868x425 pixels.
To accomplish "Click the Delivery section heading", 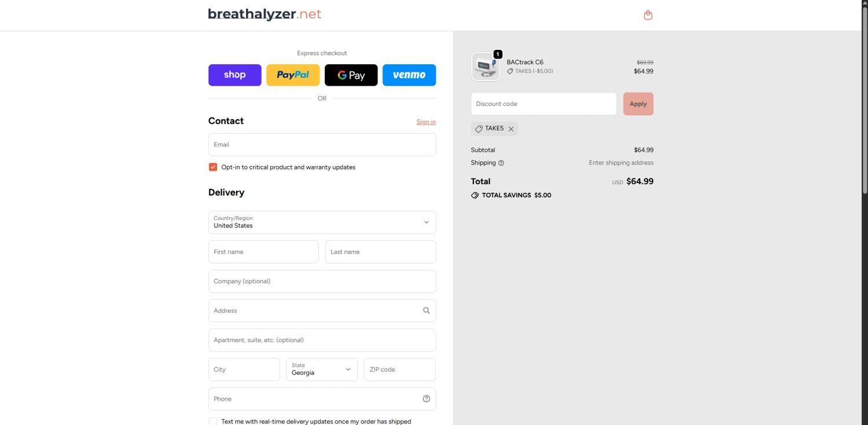I will click(x=226, y=193).
